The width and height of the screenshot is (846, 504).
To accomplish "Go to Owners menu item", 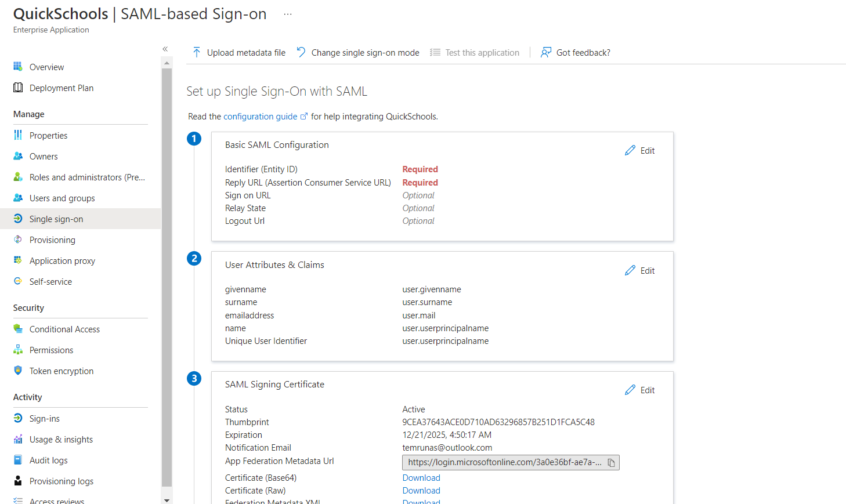I will (44, 156).
